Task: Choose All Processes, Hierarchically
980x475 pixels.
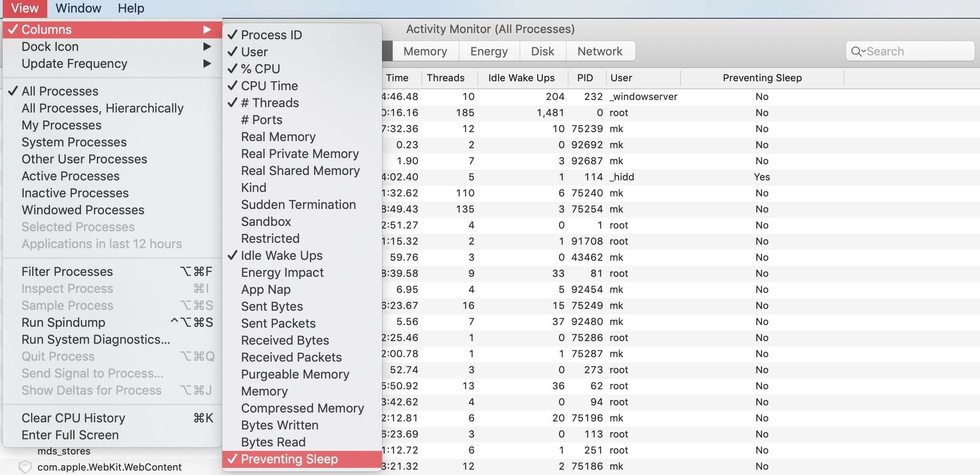Action: click(x=102, y=108)
